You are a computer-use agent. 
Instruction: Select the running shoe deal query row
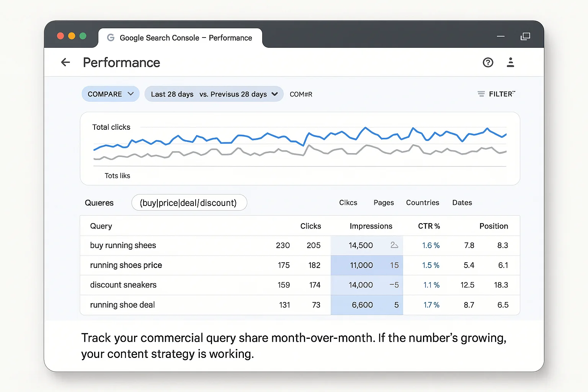click(122, 305)
